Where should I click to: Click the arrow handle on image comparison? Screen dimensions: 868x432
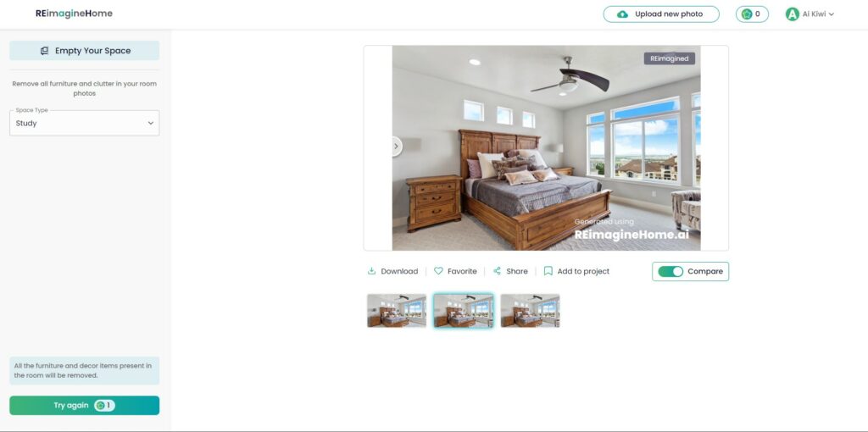click(x=397, y=147)
